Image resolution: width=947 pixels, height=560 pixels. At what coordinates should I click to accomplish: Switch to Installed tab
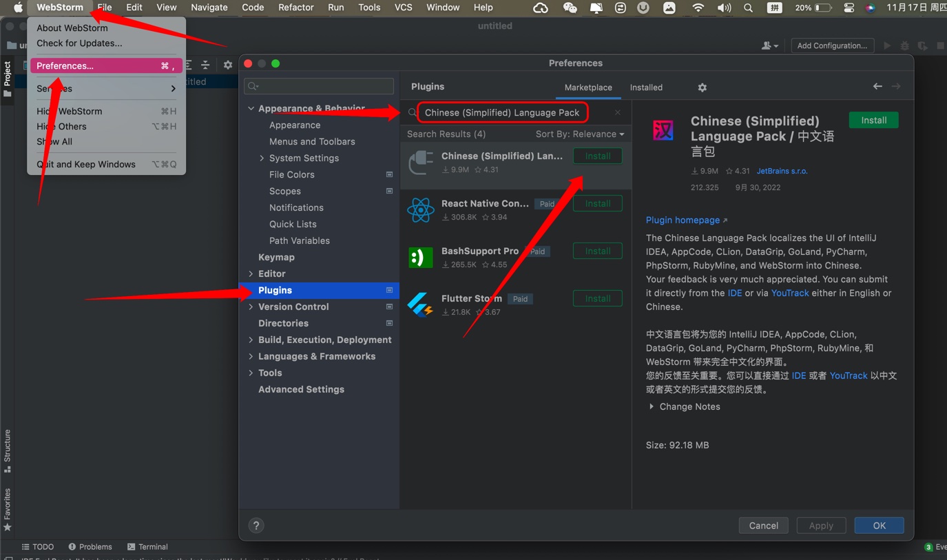coord(646,87)
